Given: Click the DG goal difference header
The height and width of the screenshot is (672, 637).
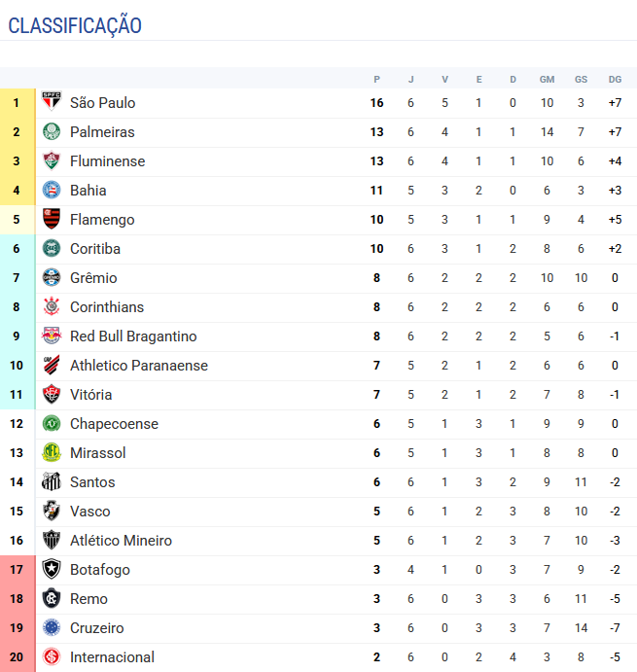Looking at the screenshot, I should (615, 79).
